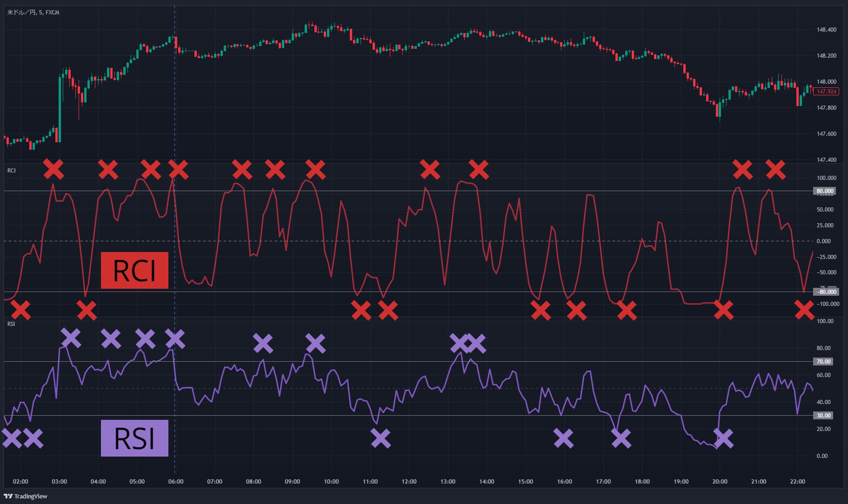Click the RSI 70.00 level label
Image resolution: width=848 pixels, height=504 pixels.
coord(823,362)
